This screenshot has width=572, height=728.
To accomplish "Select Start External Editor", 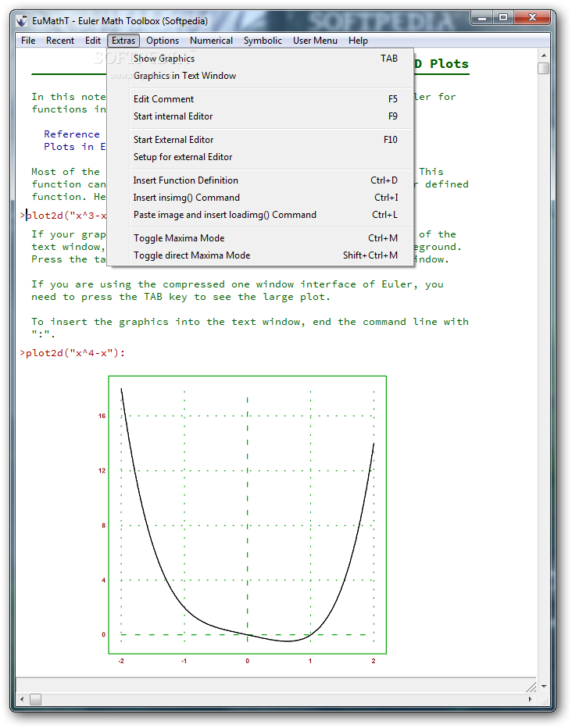I will (x=260, y=140).
